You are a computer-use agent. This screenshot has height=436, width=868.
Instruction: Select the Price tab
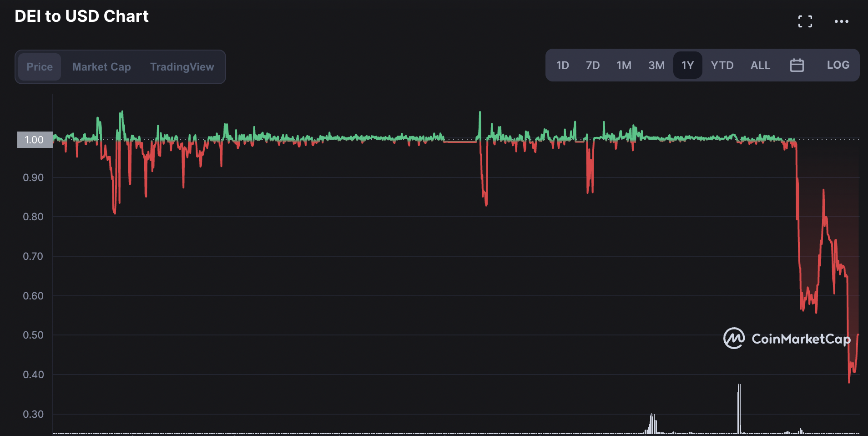coord(40,67)
